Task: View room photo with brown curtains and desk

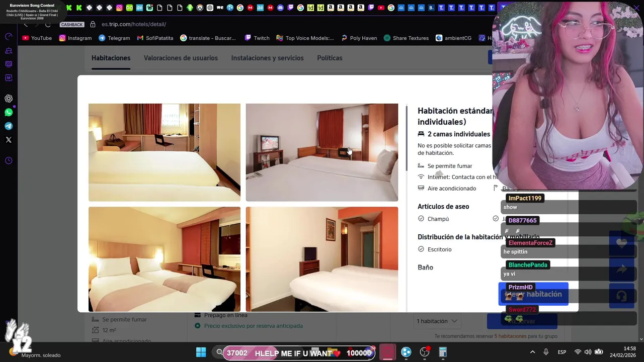Action: pyautogui.click(x=165, y=152)
